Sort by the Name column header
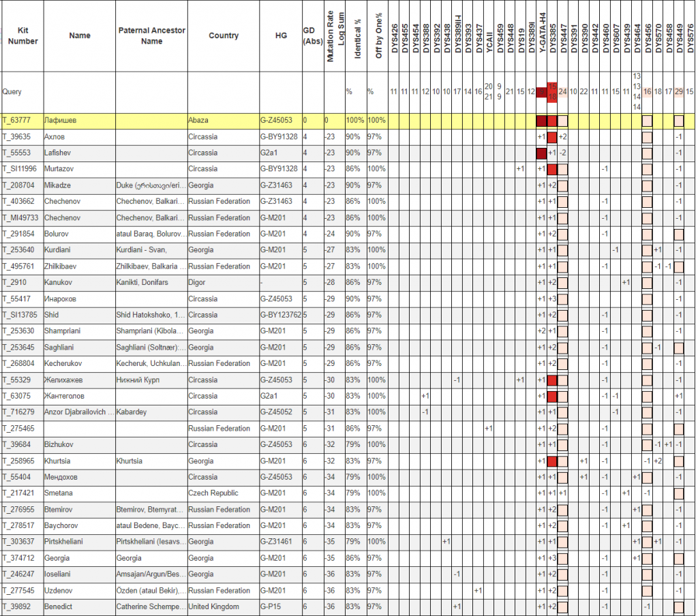 pos(80,36)
